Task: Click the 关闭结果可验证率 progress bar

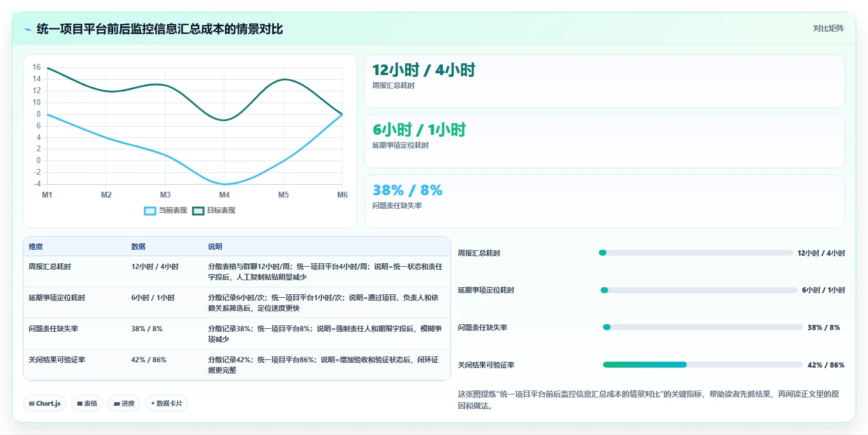Action: [703, 365]
